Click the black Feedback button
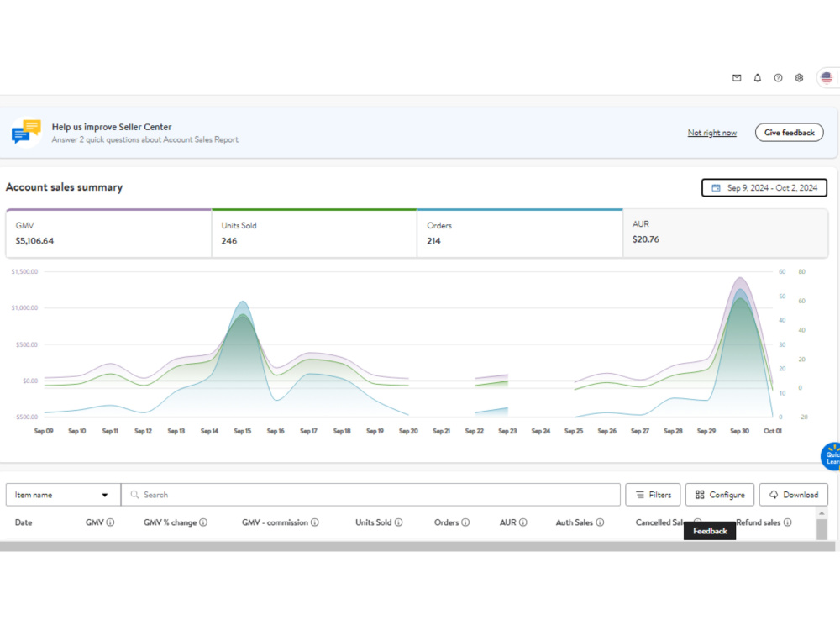The height and width of the screenshot is (630, 840). pos(710,531)
